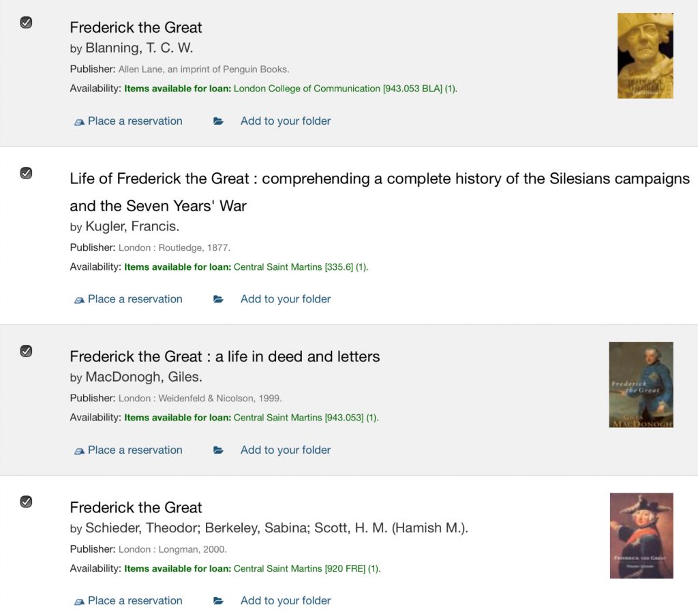This screenshot has width=698, height=616.
Task: Add Schieder's book to your folder
Action: point(285,601)
